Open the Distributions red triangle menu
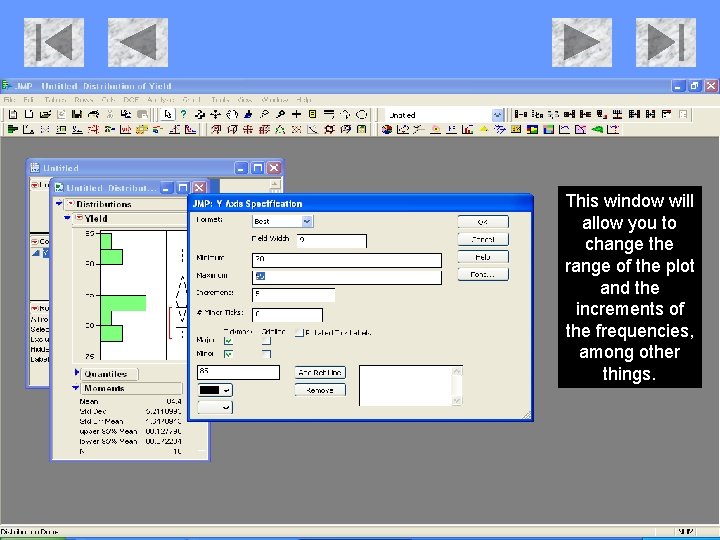 click(70, 203)
